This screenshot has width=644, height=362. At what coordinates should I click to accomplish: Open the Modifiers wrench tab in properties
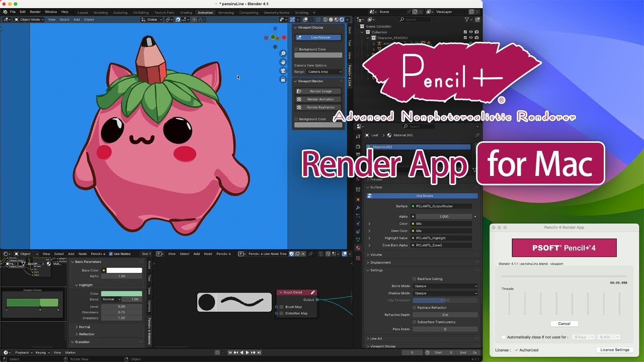(358, 208)
